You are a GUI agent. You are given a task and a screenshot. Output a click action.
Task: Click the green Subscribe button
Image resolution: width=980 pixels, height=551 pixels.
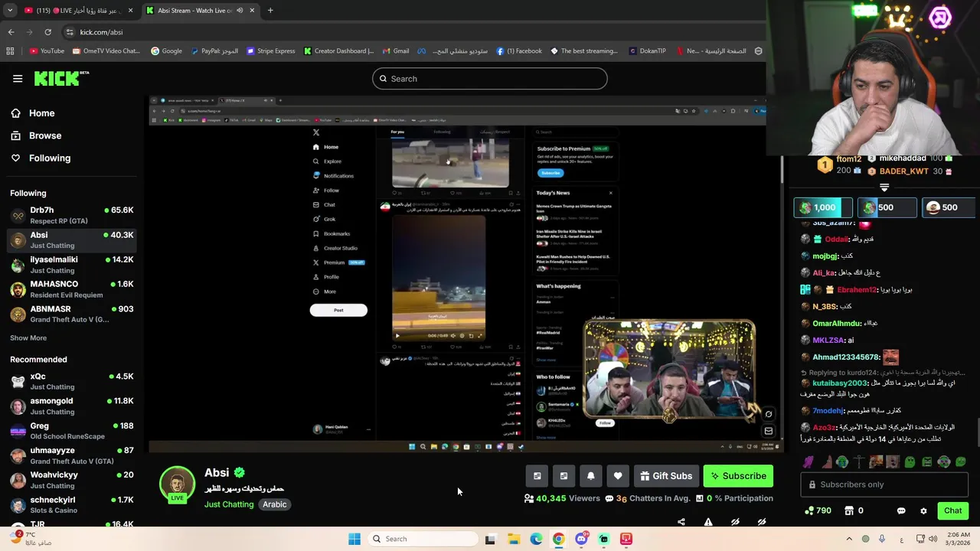738,476
